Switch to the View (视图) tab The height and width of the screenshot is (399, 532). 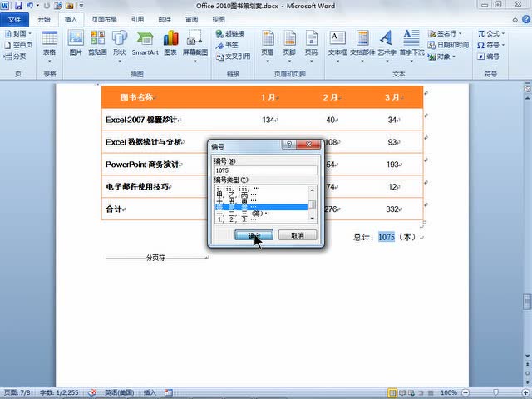[x=219, y=20]
